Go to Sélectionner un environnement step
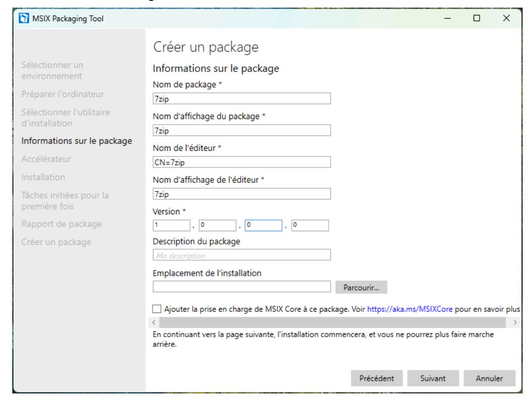This screenshot has width=532, height=407. coord(53,71)
